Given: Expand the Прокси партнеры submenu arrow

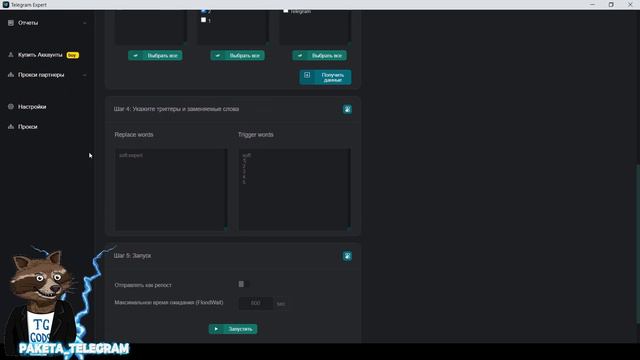Looking at the screenshot, I should (85, 75).
